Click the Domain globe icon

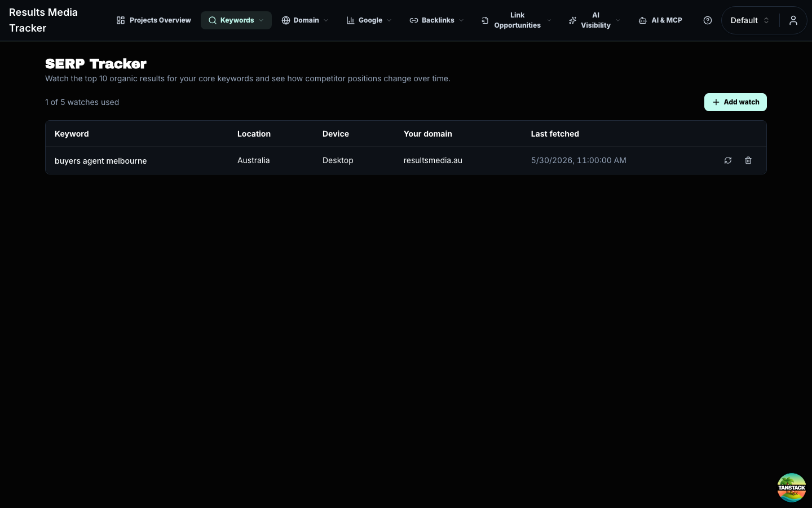coord(286,20)
